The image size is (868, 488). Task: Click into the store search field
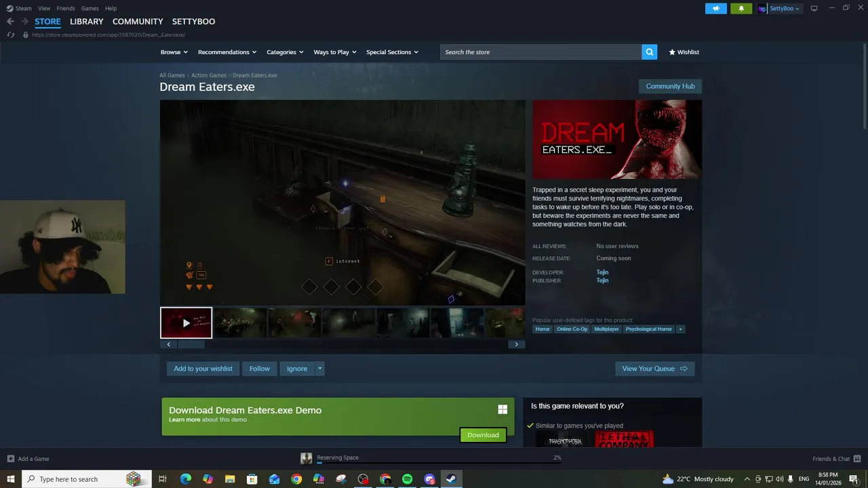click(541, 52)
